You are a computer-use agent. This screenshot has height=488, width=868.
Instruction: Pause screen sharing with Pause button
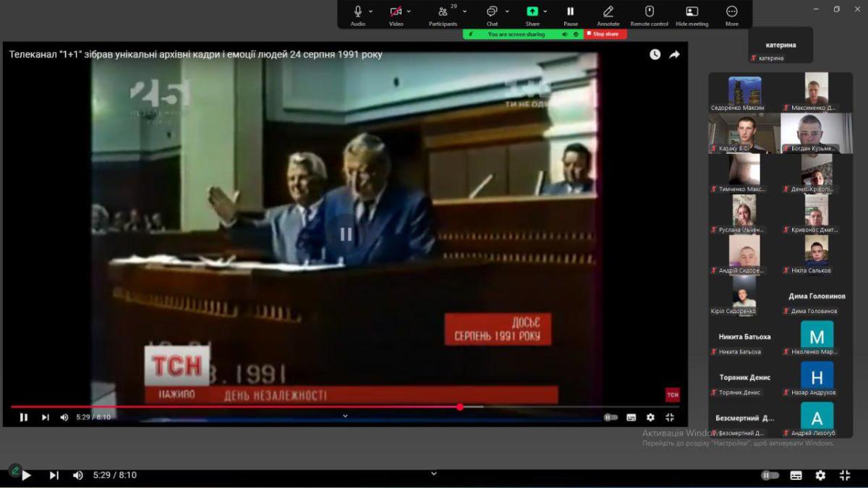(570, 12)
